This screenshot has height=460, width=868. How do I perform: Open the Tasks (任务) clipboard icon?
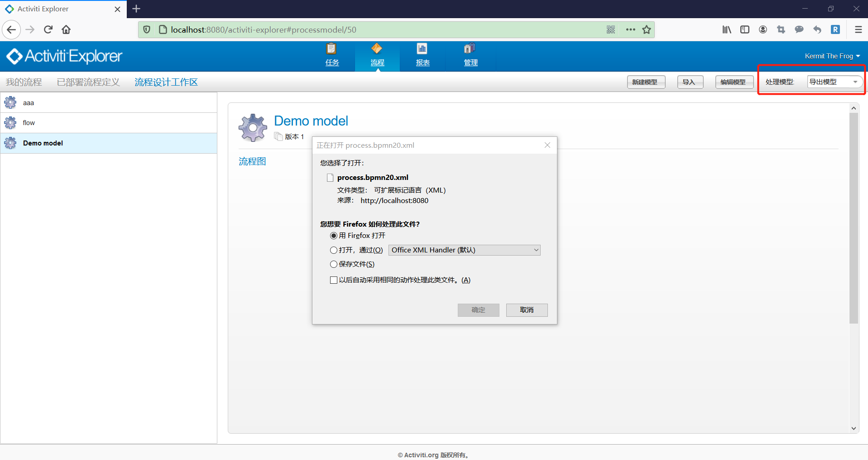point(331,48)
